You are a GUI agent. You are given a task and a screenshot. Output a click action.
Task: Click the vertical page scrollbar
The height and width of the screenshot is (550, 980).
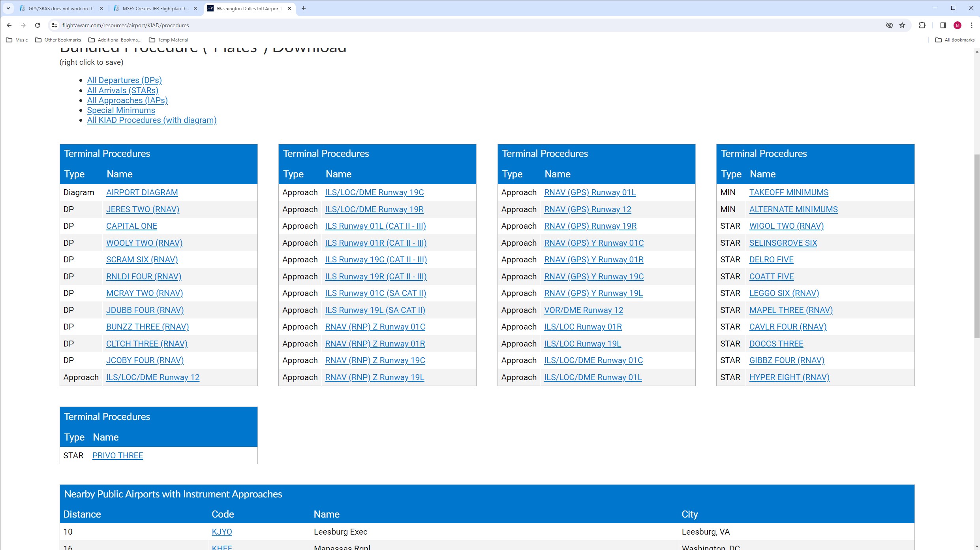click(x=977, y=245)
